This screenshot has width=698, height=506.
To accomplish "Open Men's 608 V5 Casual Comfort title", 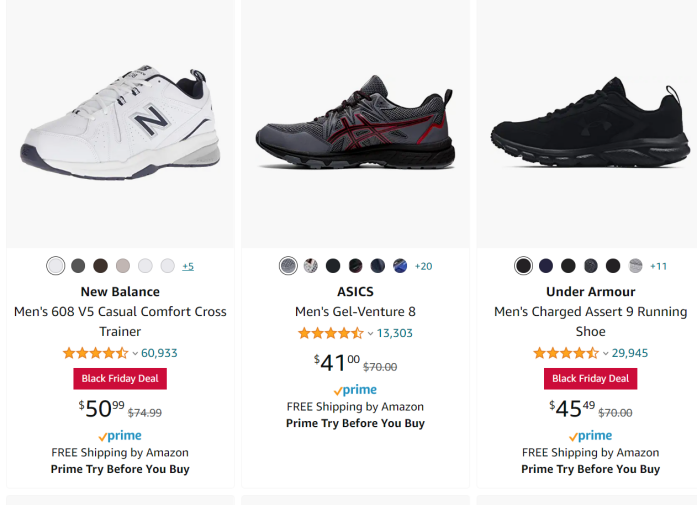I will [120, 321].
